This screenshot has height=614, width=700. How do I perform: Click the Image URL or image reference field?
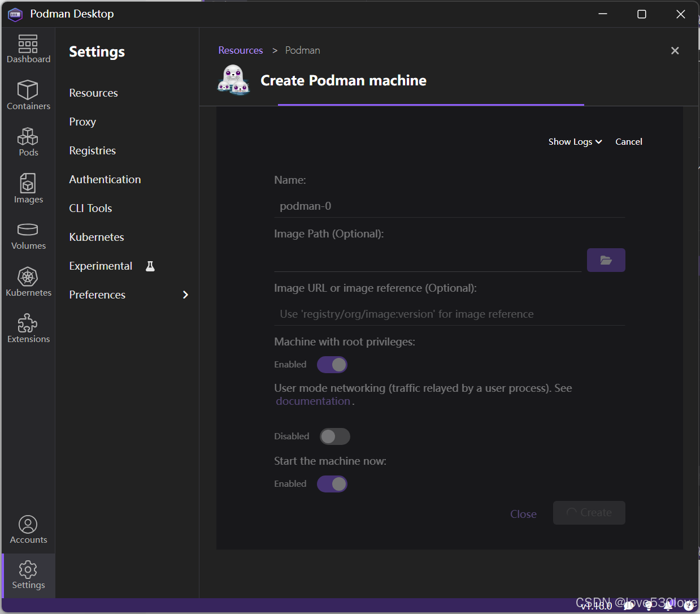tap(450, 314)
